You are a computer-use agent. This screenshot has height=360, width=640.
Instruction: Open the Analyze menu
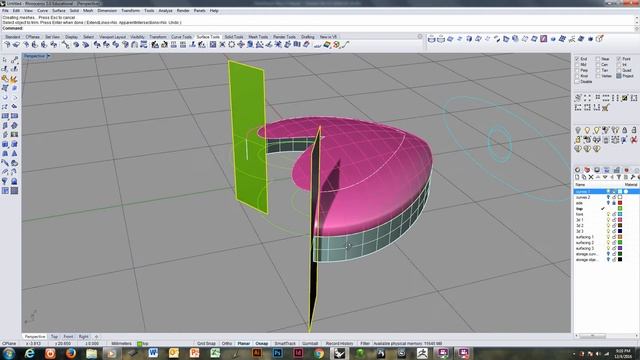165,11
